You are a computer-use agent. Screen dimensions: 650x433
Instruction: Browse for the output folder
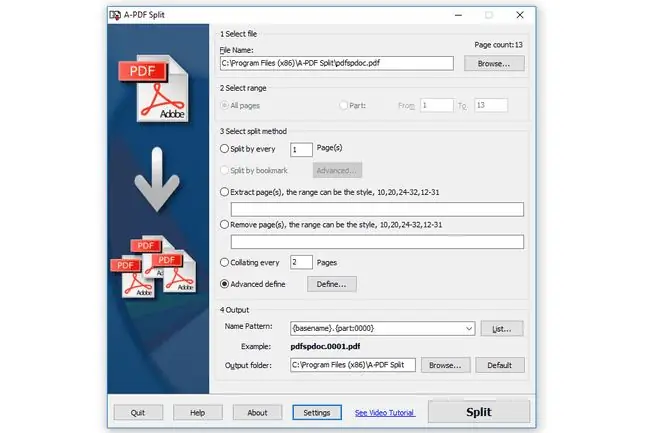click(446, 365)
